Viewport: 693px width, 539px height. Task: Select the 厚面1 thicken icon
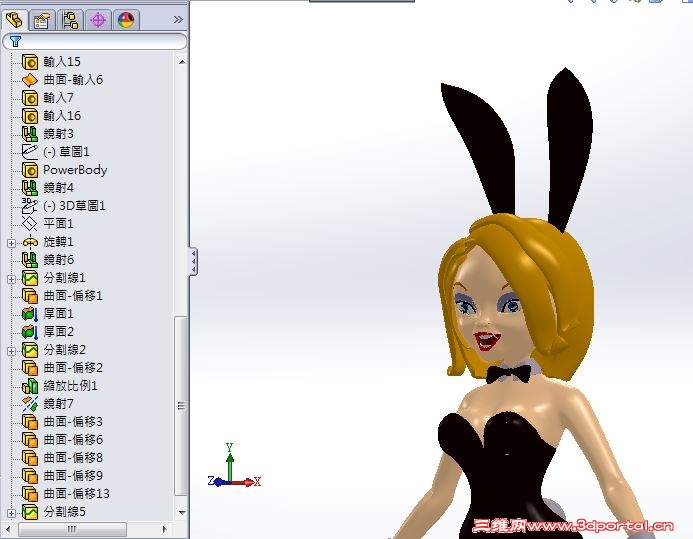pos(30,314)
